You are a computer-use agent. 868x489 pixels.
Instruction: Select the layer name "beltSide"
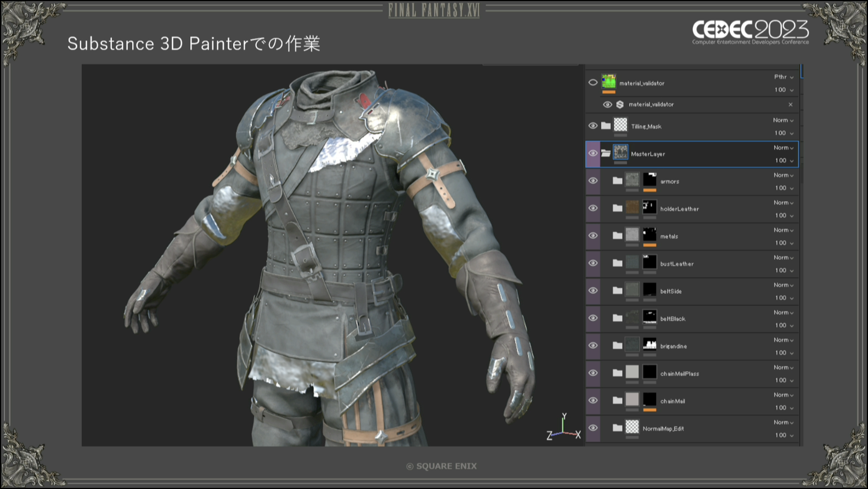[x=671, y=291]
